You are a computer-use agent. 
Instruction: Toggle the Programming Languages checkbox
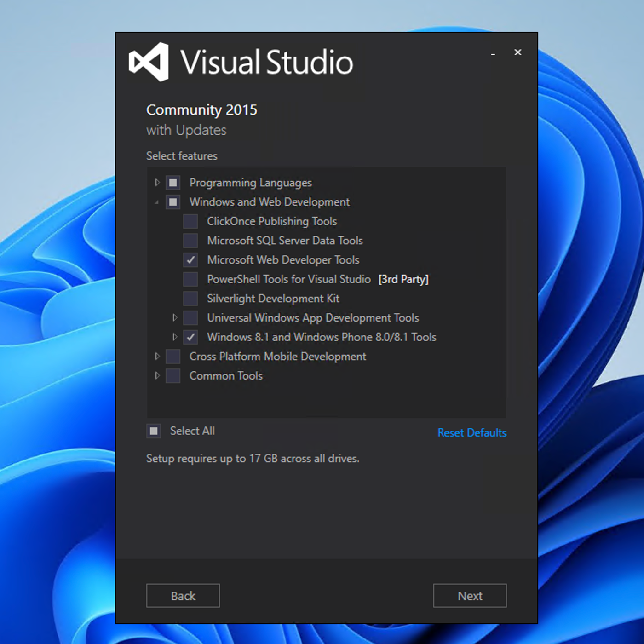coord(173,183)
